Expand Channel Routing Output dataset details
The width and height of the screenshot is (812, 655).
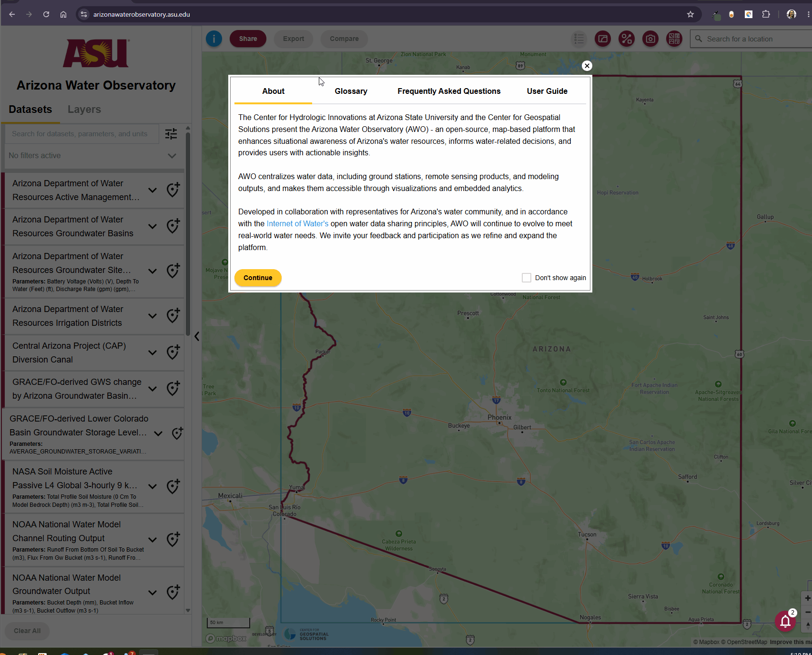[152, 540]
